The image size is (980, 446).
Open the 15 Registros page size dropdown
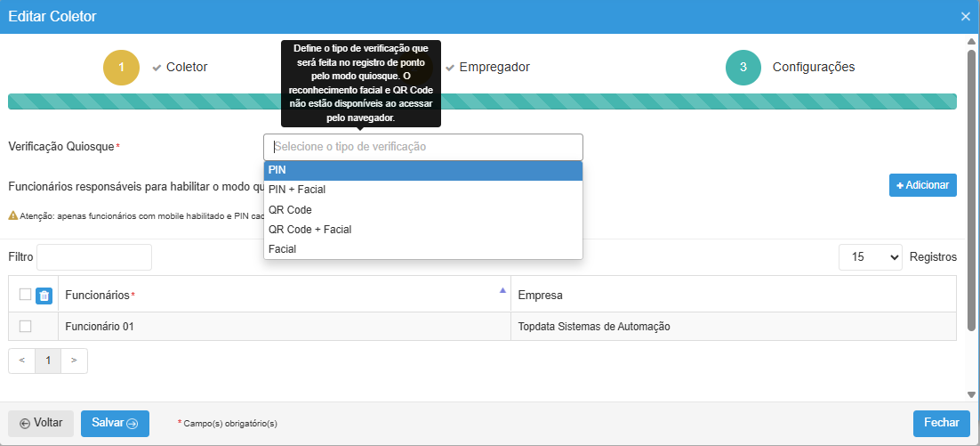click(x=870, y=256)
